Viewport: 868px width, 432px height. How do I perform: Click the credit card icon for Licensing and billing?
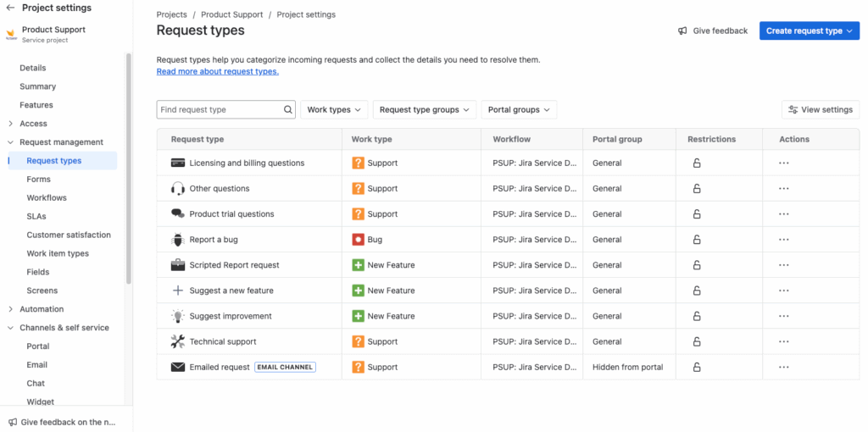(x=178, y=163)
